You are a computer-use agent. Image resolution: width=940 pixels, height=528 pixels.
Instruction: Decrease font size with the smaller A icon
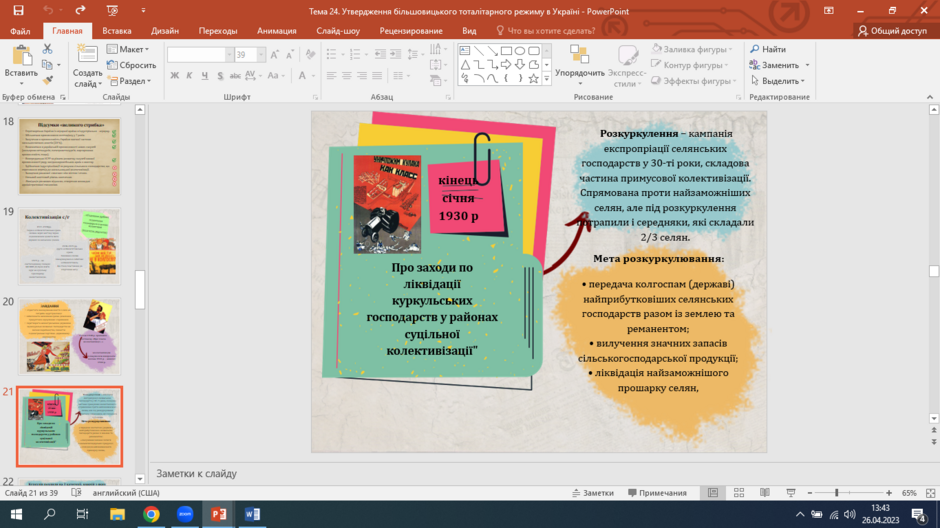tap(290, 55)
